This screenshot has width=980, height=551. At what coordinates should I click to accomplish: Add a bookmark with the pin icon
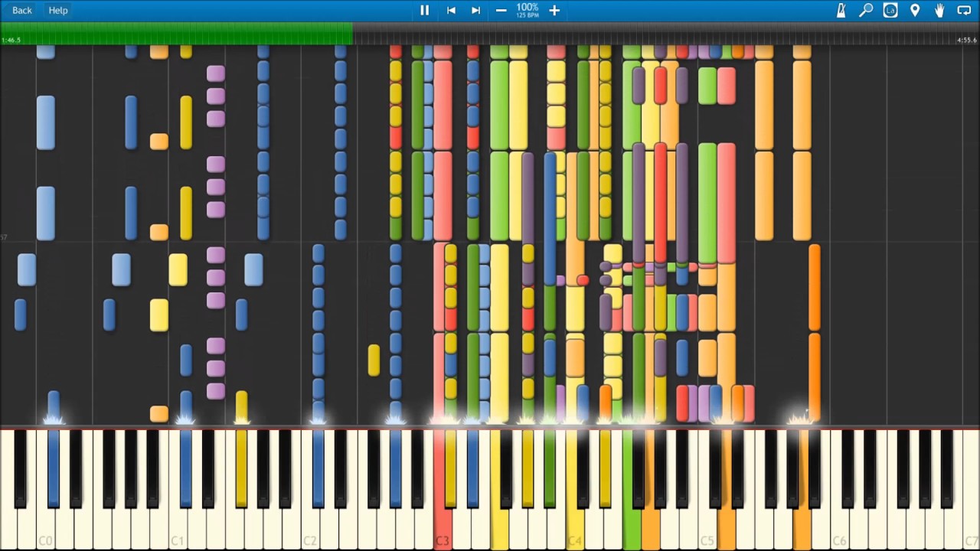pyautogui.click(x=914, y=10)
